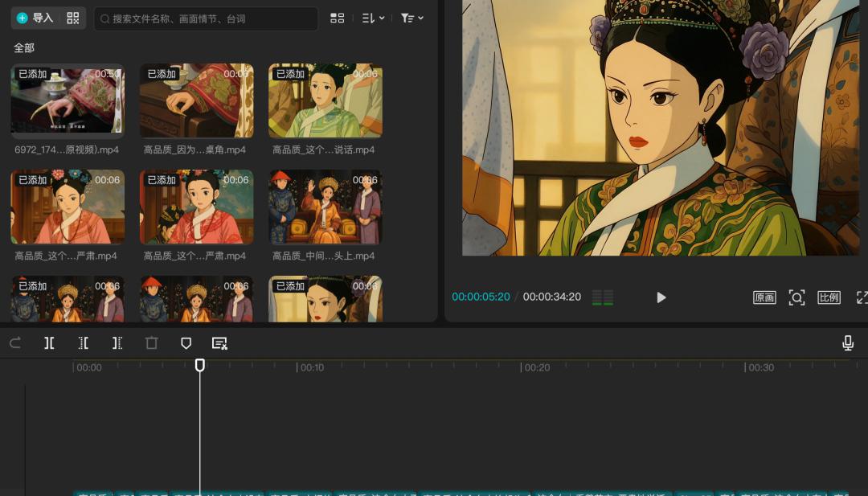This screenshot has width=868, height=496.
Task: Enter fullscreen with the expand arrows icon
Action: [862, 297]
